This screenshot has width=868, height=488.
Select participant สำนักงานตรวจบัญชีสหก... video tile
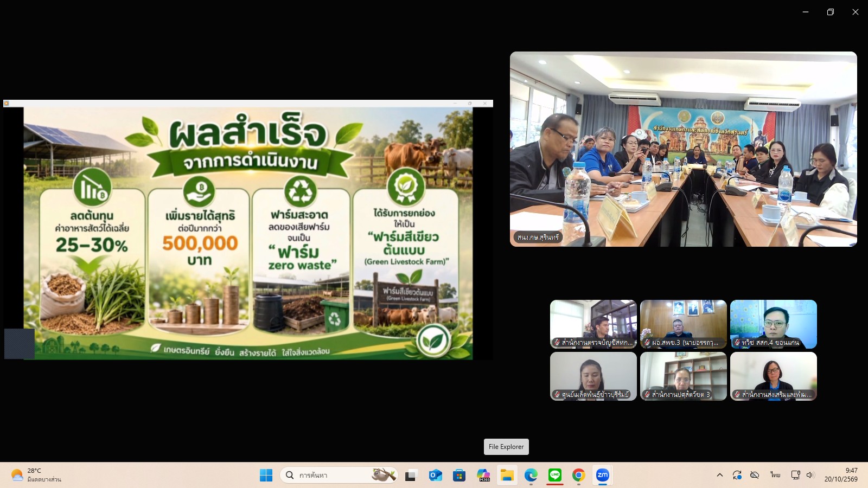(593, 324)
